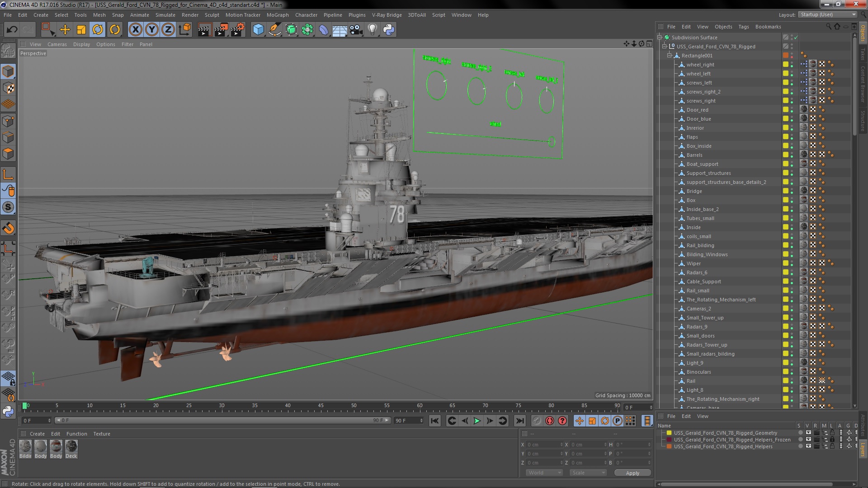Screen dimensions: 868x488
Task: Add a Floor environment object
Action: tap(340, 30)
